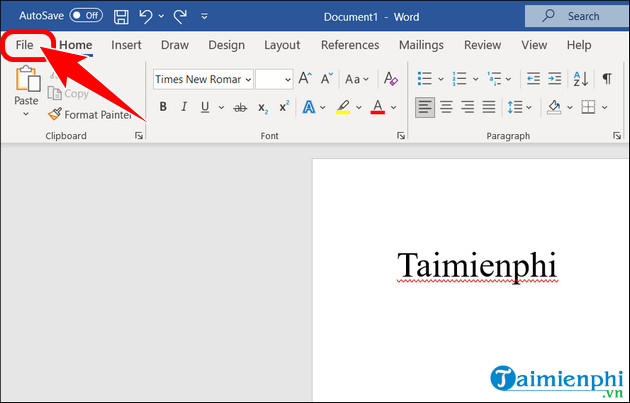Apply yellow text highlight color
The height and width of the screenshot is (403, 630).
[343, 107]
